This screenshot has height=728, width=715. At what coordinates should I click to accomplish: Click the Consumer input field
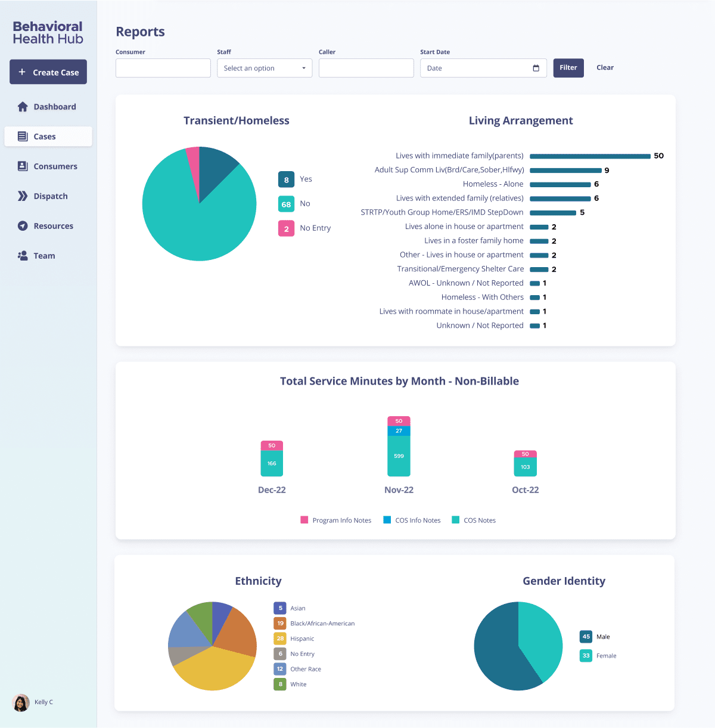point(163,68)
